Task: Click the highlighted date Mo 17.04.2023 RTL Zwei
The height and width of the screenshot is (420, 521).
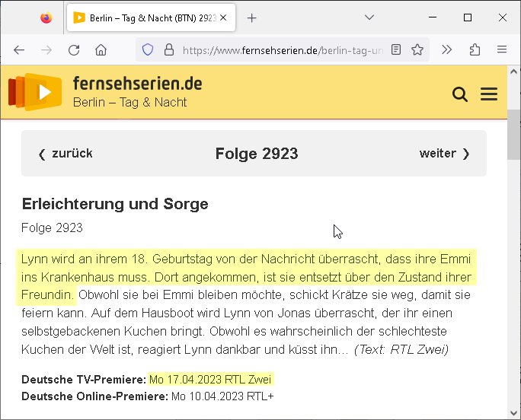Action: (210, 379)
